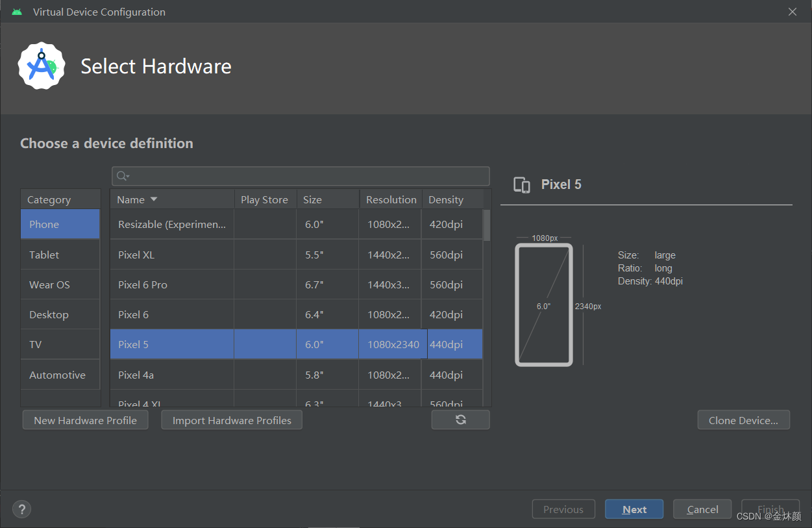Click the Play Store column header
Image resolution: width=812 pixels, height=528 pixels.
point(265,199)
